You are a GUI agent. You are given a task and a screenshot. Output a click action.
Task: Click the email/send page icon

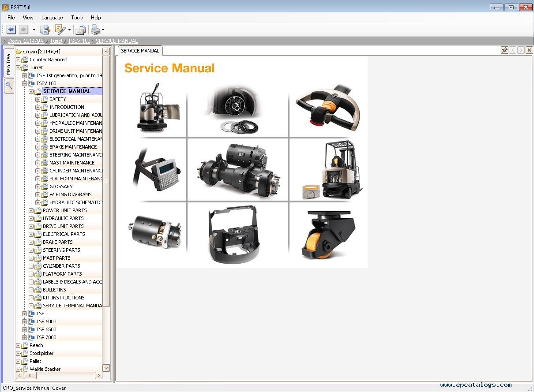pos(80,29)
